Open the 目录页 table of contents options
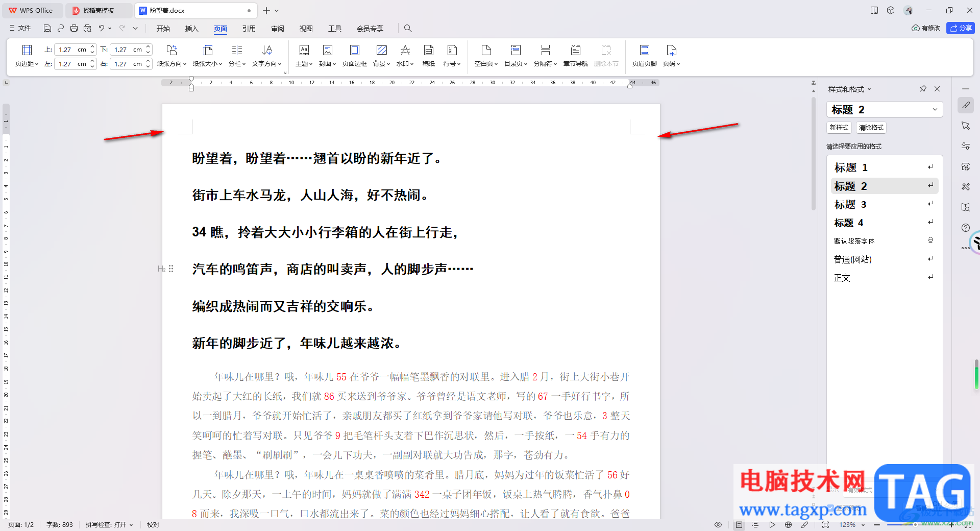980x531 pixels. click(516, 56)
